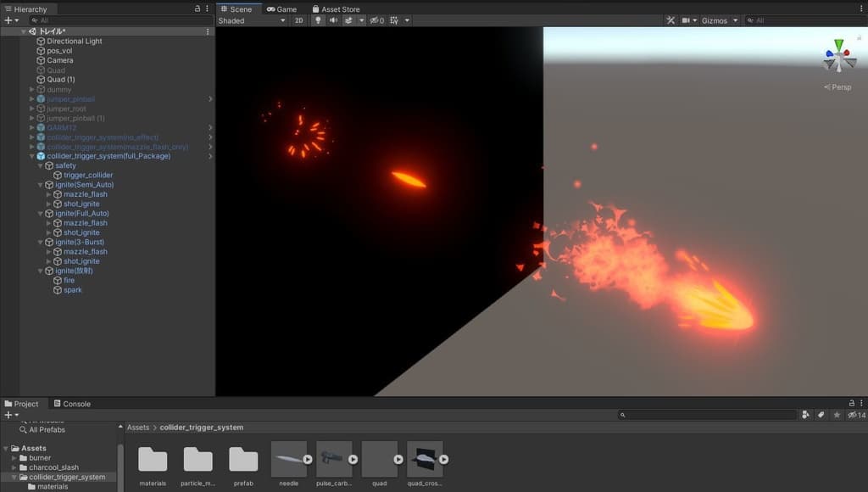
Task: Click the Hierarchy panel lock icon
Action: (198, 8)
